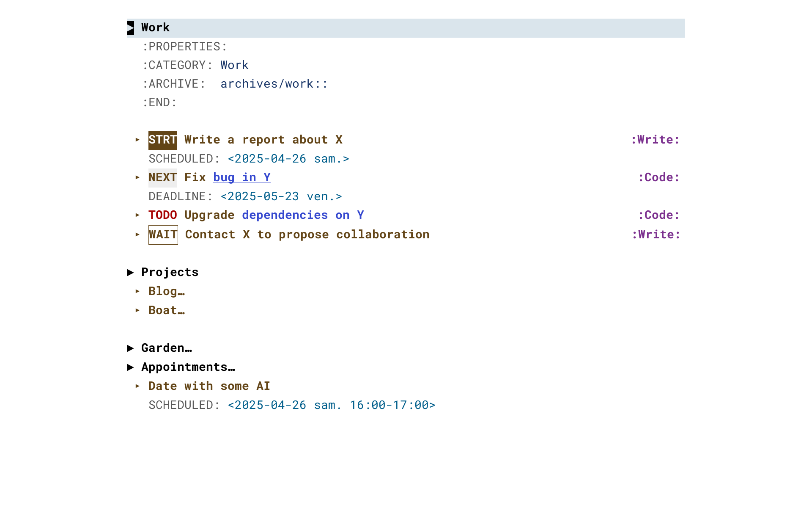
Task: Click 'SCHEDULED:' under the report task
Action: [184, 159]
